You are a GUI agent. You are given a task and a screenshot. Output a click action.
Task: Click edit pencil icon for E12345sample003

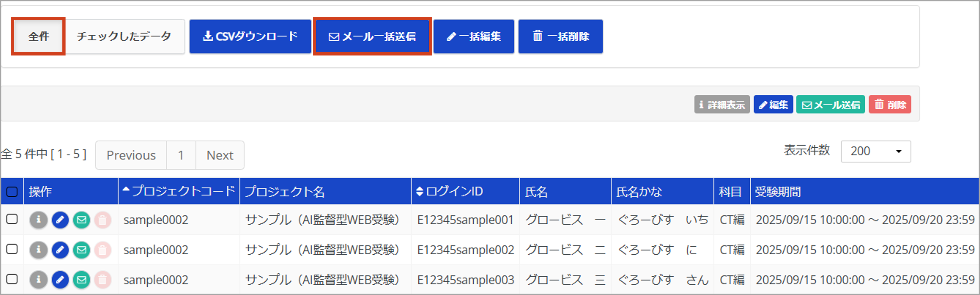point(60,280)
